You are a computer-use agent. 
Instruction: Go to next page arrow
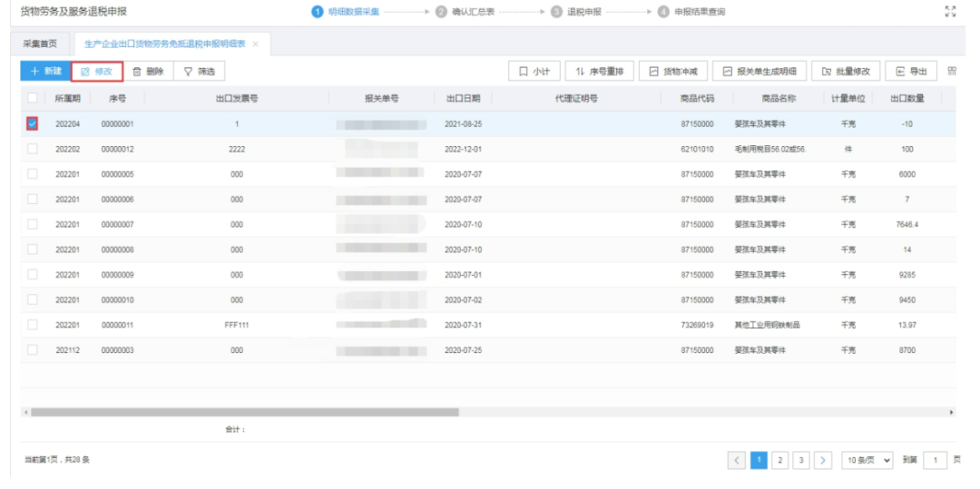click(x=822, y=460)
